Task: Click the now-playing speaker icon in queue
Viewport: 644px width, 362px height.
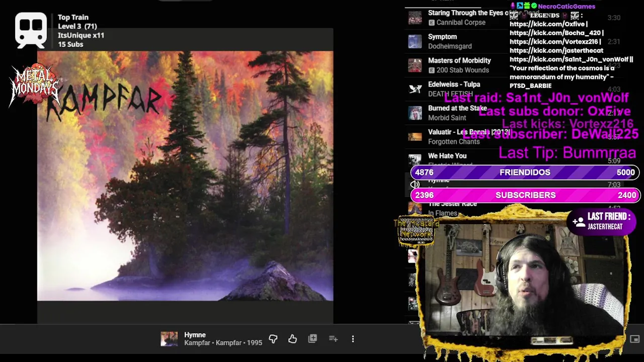Action: point(415,185)
